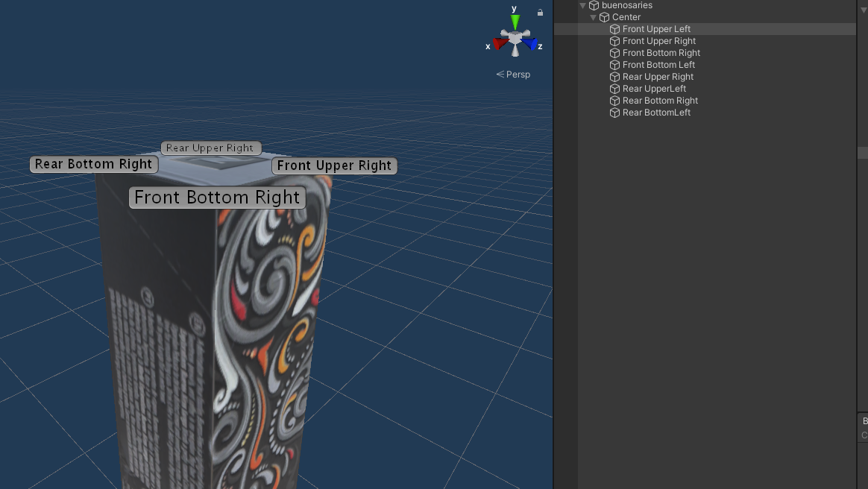Select Front Bottom Right in hierarchy
Viewport: 868px width, 489px height.
tap(661, 53)
